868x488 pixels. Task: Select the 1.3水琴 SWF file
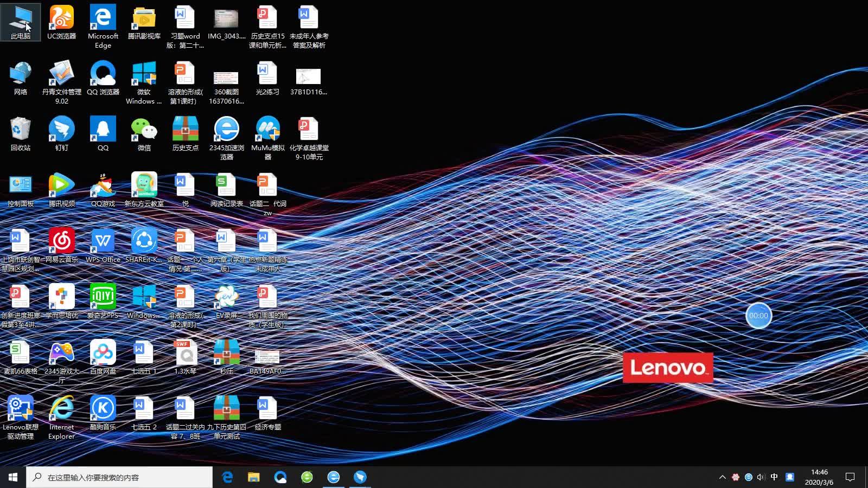(186, 357)
